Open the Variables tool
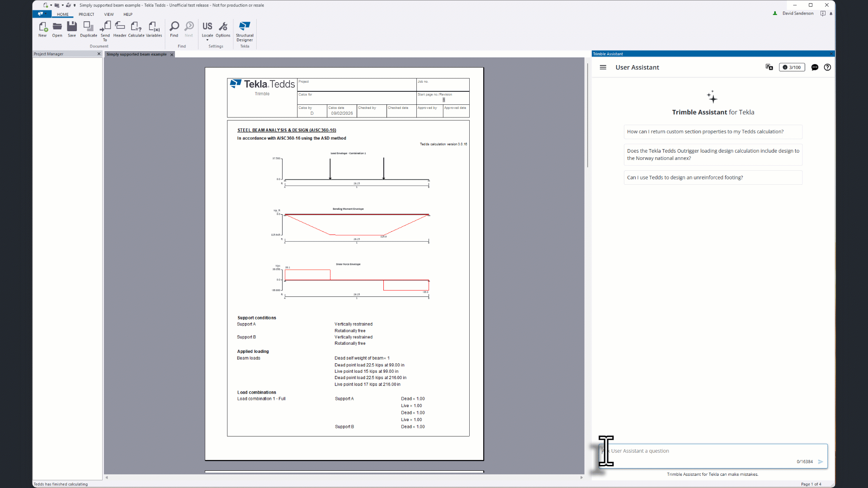The width and height of the screenshot is (868, 488). (154, 29)
